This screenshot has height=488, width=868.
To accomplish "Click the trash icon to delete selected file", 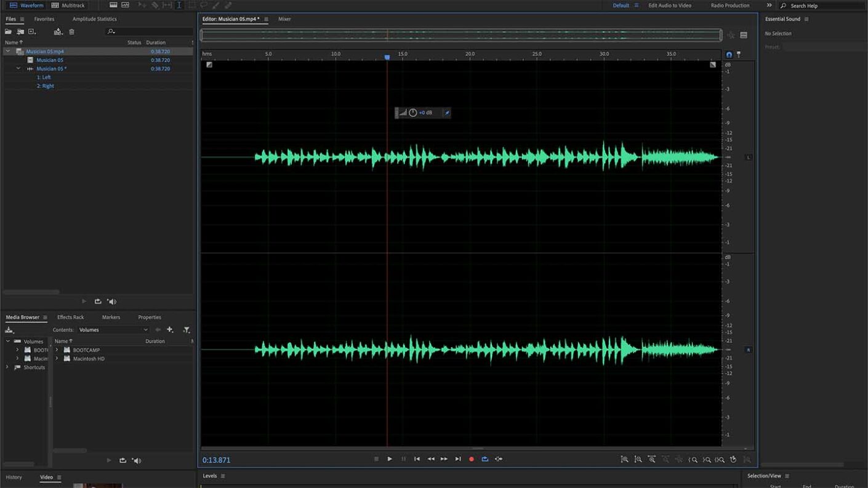I will [x=71, y=32].
